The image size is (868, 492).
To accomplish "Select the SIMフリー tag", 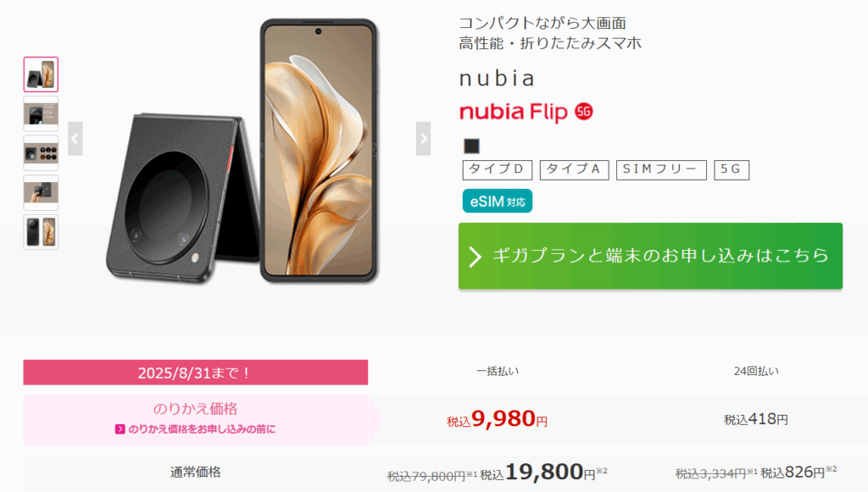I will (661, 169).
